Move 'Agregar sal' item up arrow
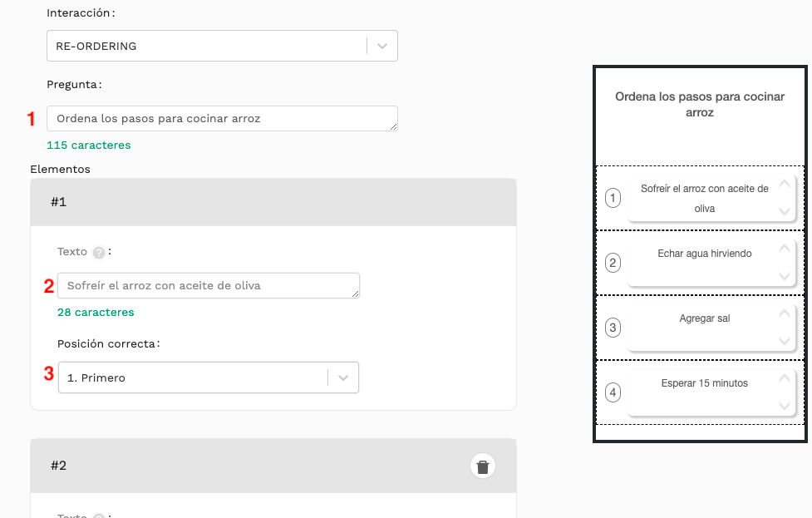The width and height of the screenshot is (812, 518). coord(785,313)
